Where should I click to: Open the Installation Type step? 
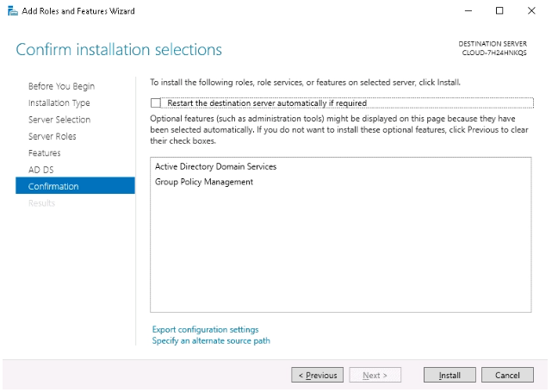[59, 103]
